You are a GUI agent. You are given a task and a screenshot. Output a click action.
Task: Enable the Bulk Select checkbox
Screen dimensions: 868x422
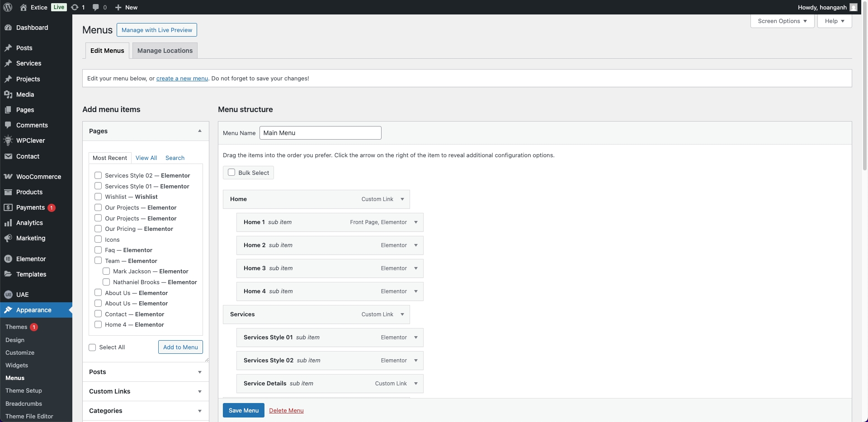click(x=231, y=173)
